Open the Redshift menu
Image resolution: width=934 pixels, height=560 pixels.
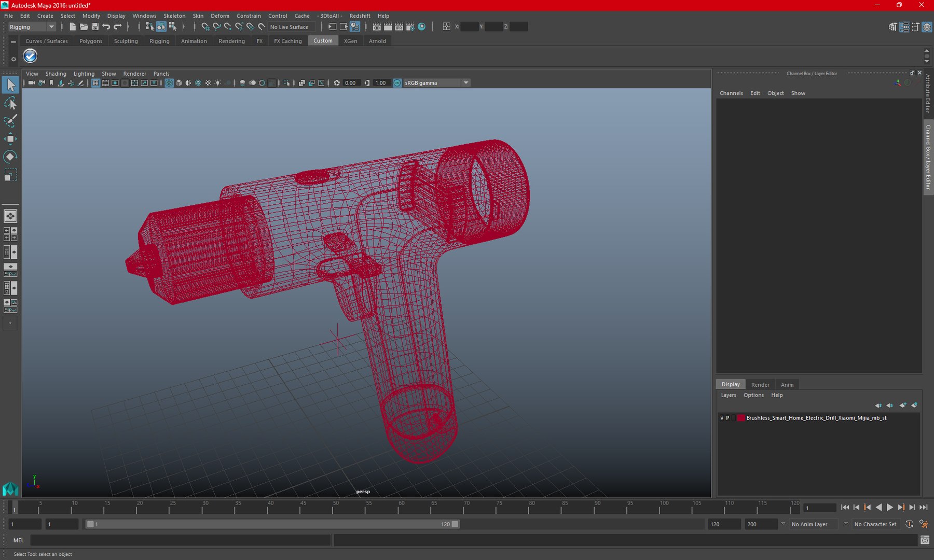[360, 16]
